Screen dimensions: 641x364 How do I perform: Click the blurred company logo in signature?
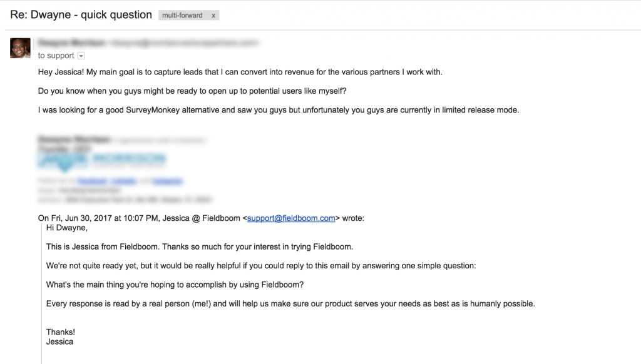point(101,161)
